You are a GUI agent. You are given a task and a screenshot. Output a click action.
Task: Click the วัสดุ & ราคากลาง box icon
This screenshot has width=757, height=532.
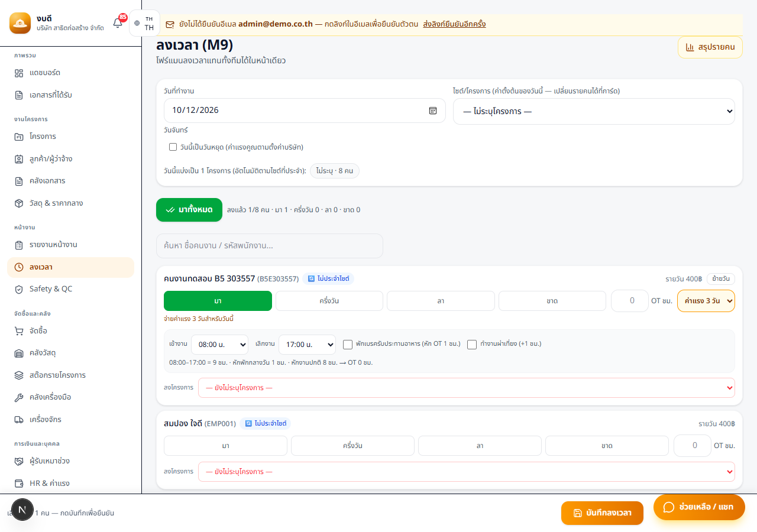click(19, 203)
